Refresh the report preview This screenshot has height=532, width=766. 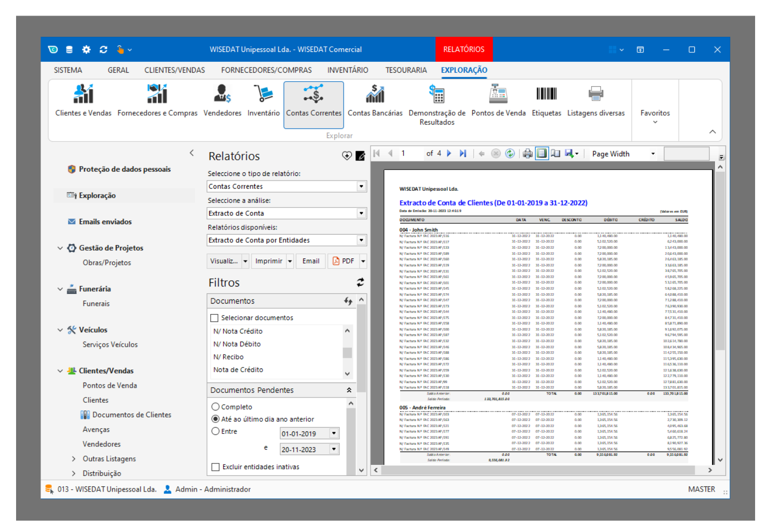click(510, 154)
